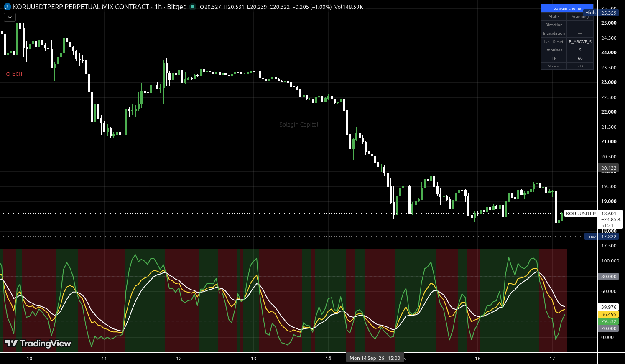This screenshot has height=364, width=625.
Task: Click date 12 on the time axis
Action: click(x=179, y=359)
